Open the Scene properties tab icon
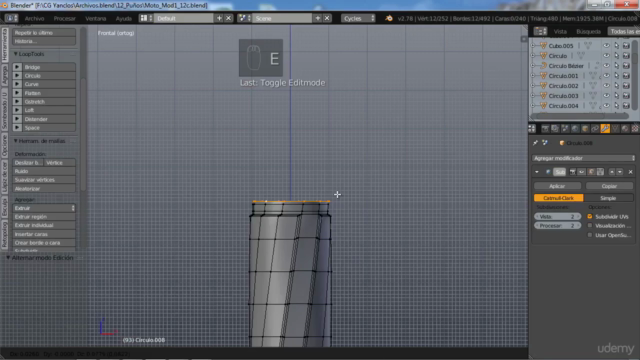This screenshot has width=640, height=360. pyautogui.click(x=565, y=129)
